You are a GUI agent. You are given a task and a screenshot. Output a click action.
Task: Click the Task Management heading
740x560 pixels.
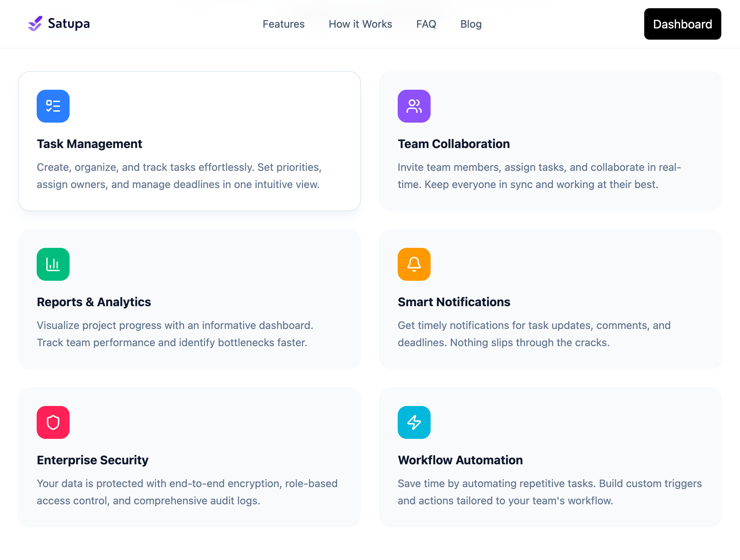coord(89,144)
